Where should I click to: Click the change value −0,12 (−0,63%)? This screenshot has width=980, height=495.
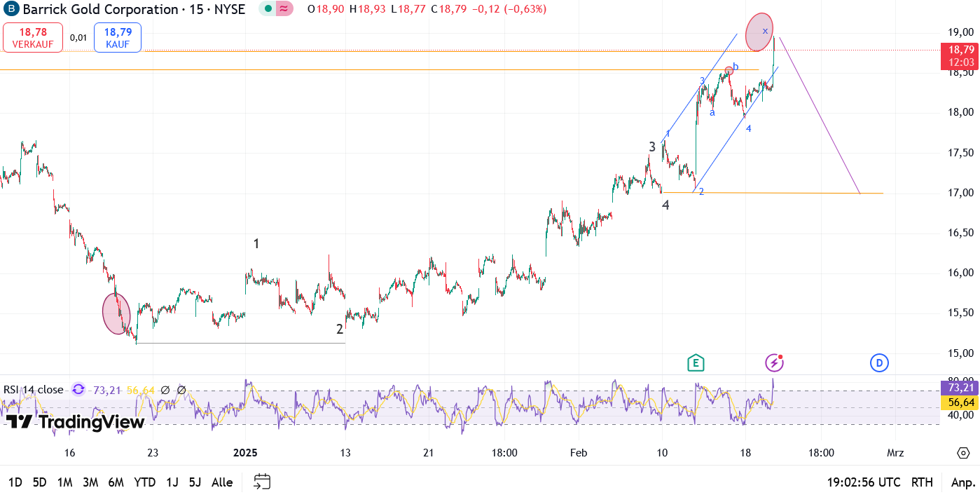point(508,9)
